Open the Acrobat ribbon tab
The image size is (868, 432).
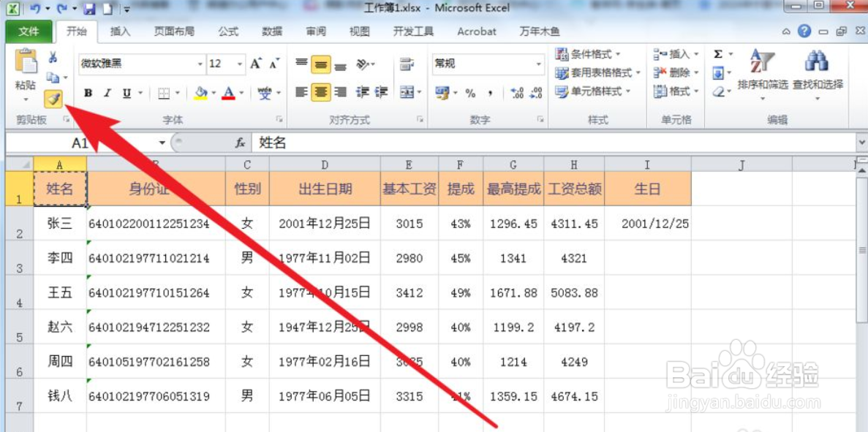pyautogui.click(x=476, y=31)
